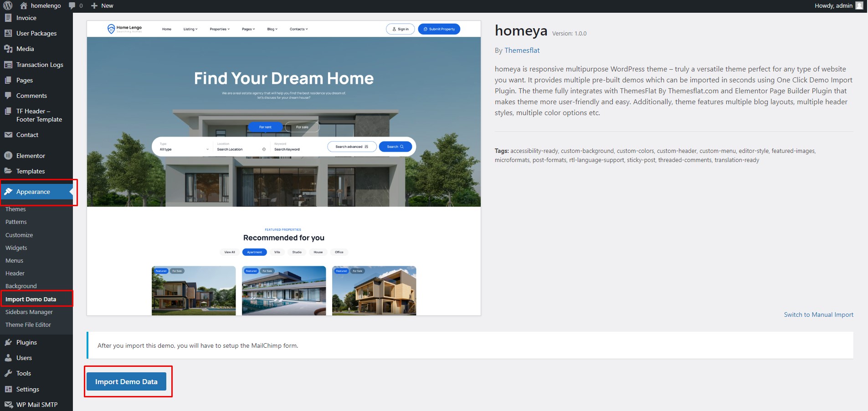
Task: Click the plus New icon in admin bar
Action: [x=94, y=5]
